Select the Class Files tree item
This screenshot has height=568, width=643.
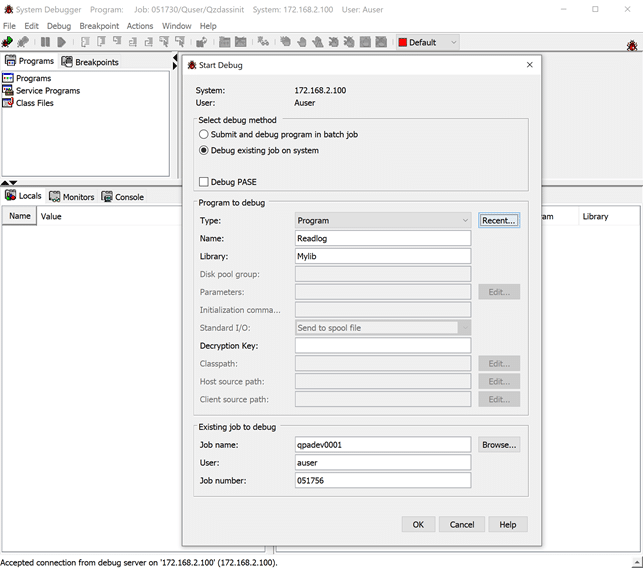(x=34, y=103)
